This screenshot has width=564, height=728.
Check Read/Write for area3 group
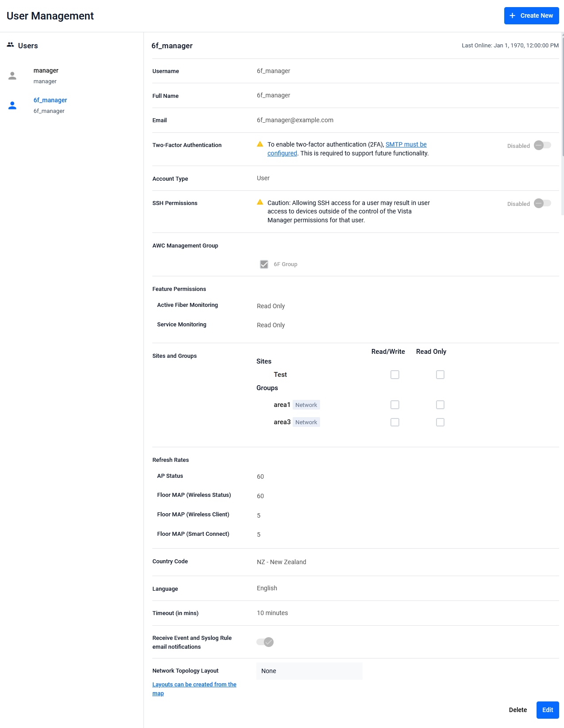tap(395, 422)
